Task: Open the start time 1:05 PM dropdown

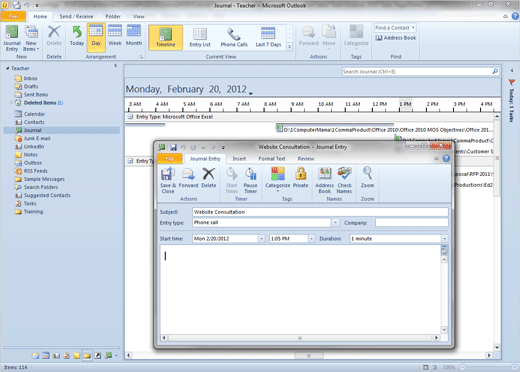Action: point(312,238)
